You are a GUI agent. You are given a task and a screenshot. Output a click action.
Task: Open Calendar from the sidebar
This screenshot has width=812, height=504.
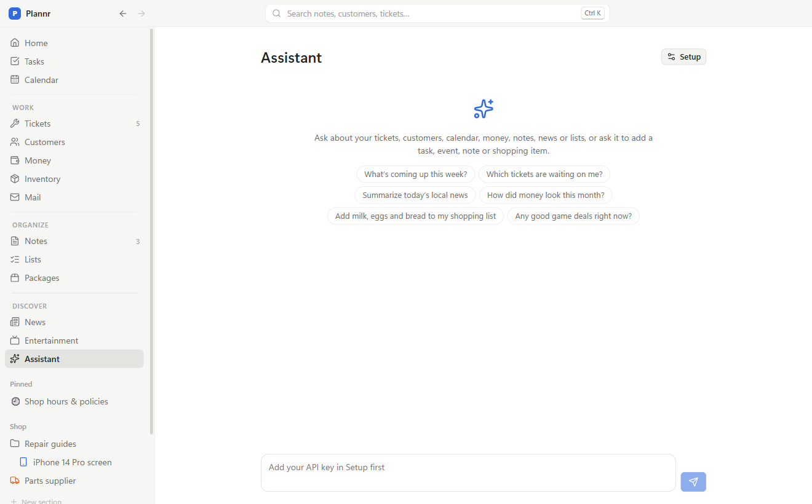(x=74, y=80)
